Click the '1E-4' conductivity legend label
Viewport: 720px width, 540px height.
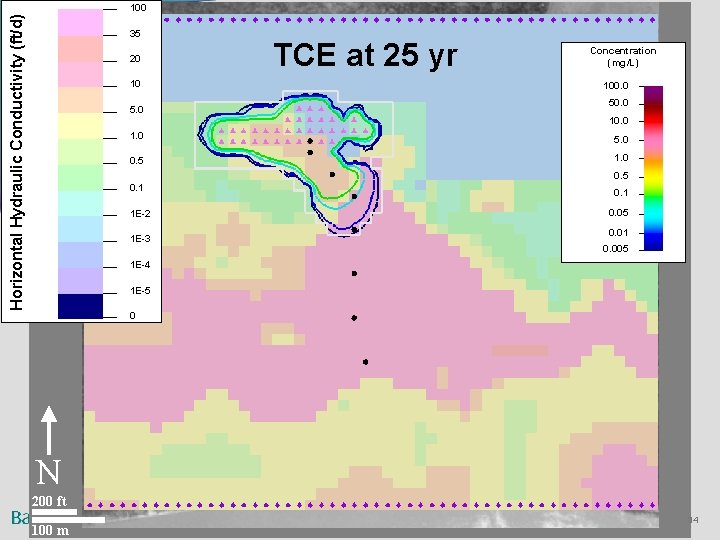pyautogui.click(x=140, y=265)
